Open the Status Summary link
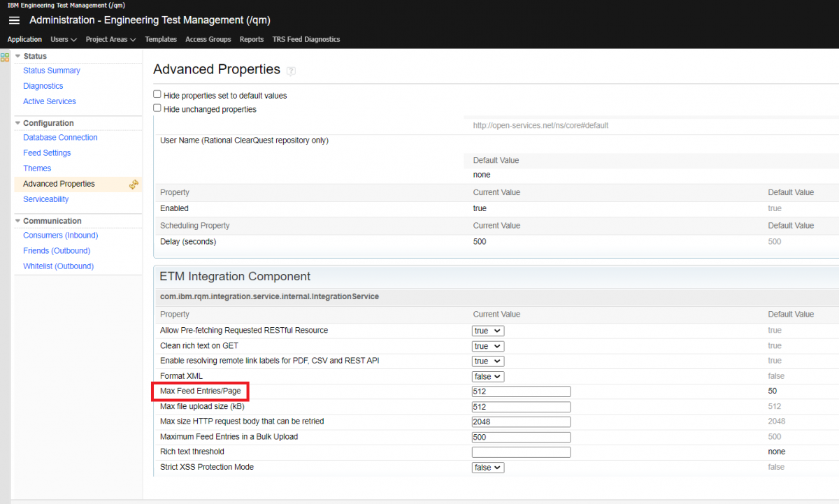 [x=51, y=71]
